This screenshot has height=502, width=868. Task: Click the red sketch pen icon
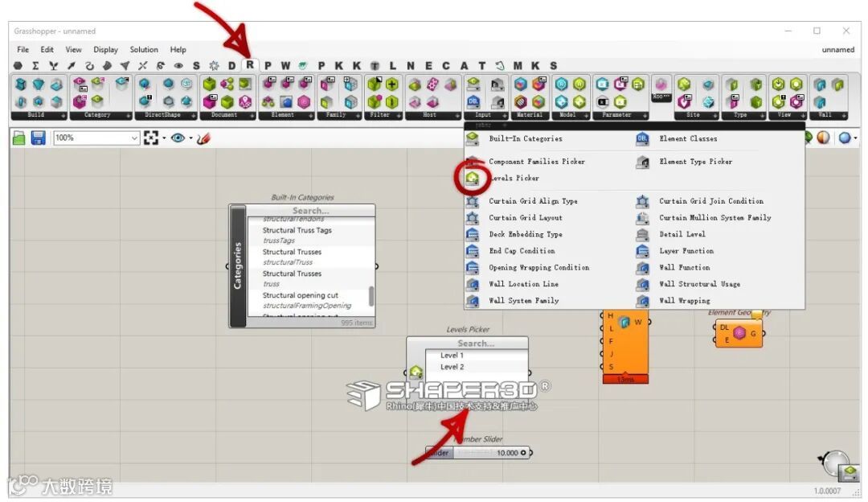click(x=203, y=138)
